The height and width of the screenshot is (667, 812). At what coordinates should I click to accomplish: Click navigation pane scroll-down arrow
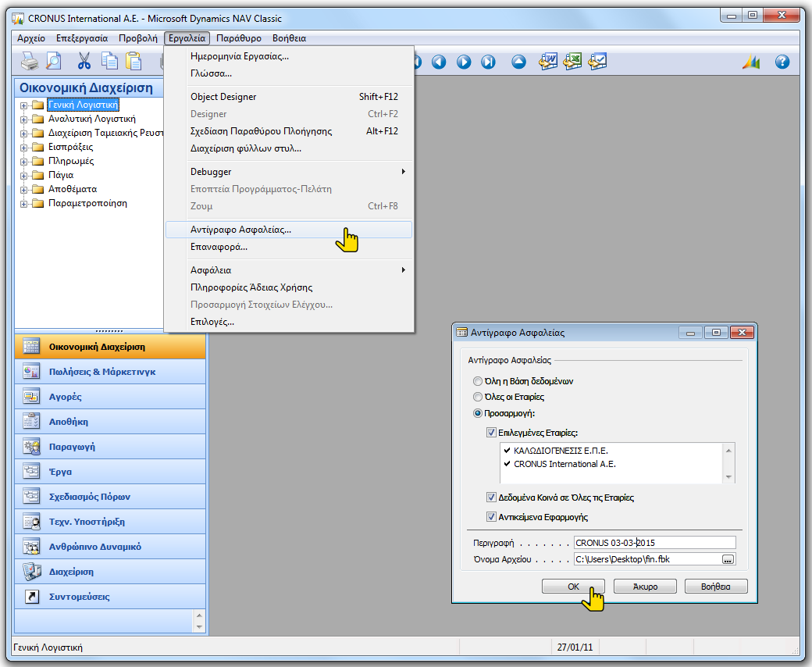tap(199, 626)
